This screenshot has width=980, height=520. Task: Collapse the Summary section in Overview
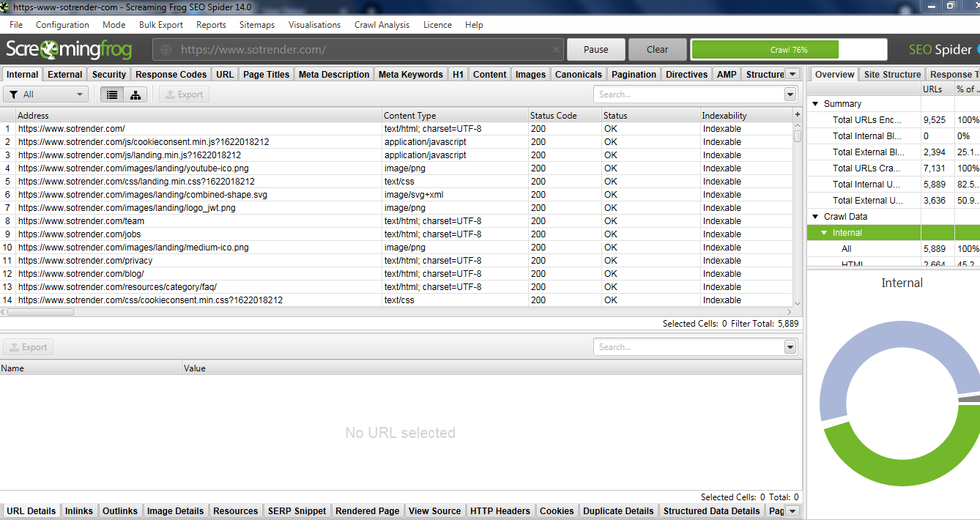point(815,104)
